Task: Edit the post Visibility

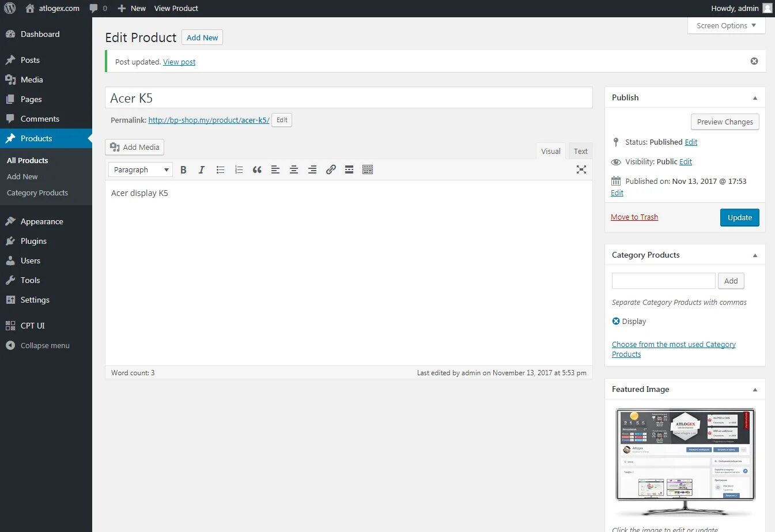Action: point(686,161)
